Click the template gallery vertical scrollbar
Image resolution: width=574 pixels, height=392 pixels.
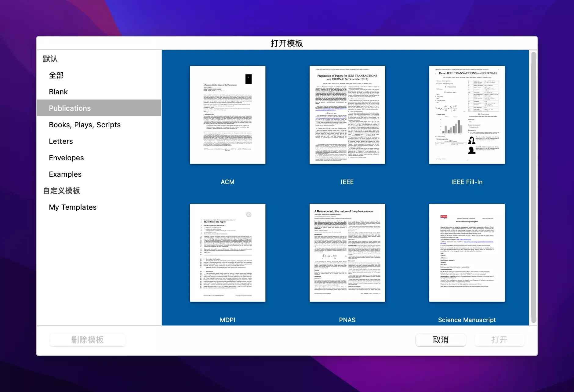[533, 187]
